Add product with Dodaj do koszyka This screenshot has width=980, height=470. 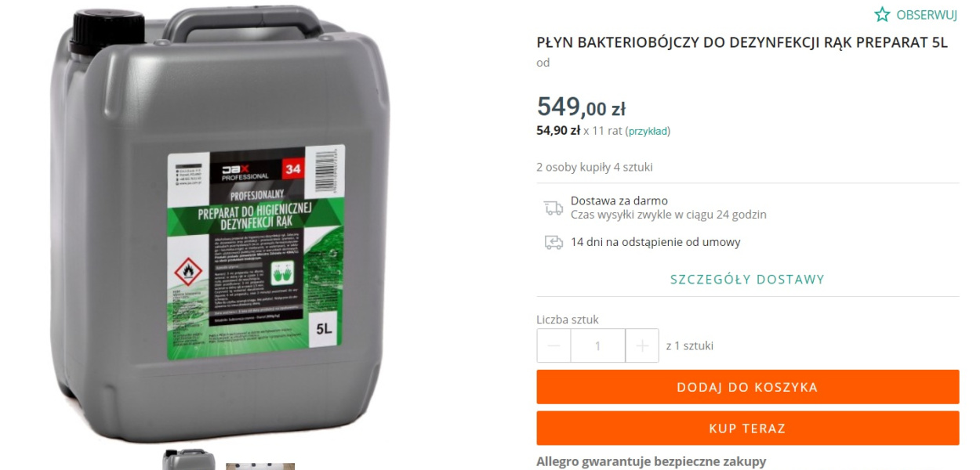748,387
